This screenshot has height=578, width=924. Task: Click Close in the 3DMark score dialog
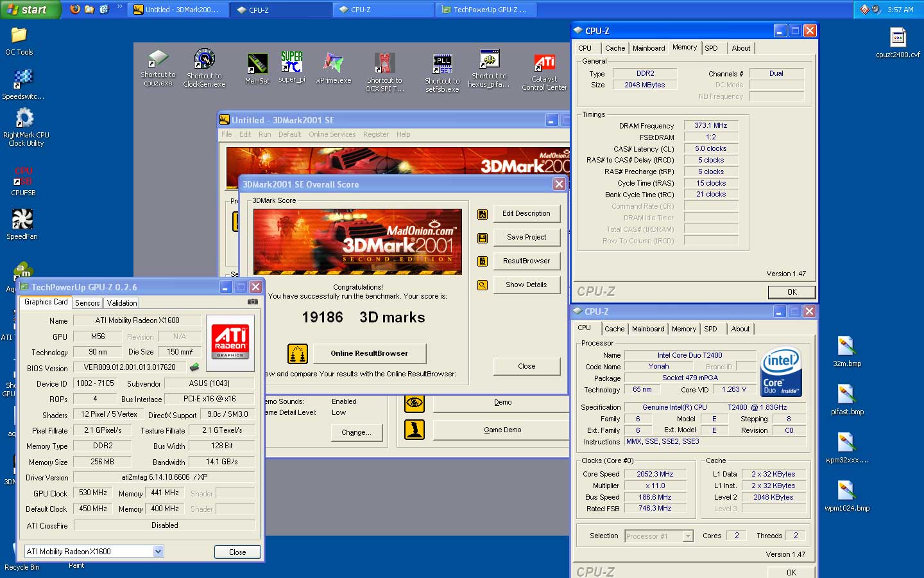(526, 366)
